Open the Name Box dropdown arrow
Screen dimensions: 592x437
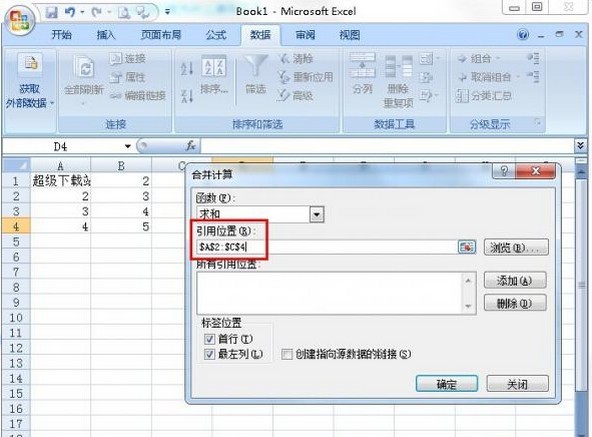tap(128, 146)
